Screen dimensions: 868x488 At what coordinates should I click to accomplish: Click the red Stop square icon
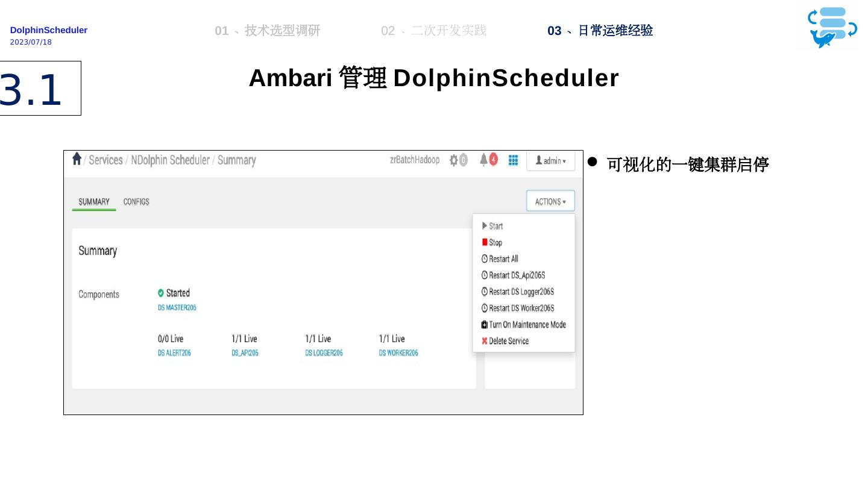(485, 242)
